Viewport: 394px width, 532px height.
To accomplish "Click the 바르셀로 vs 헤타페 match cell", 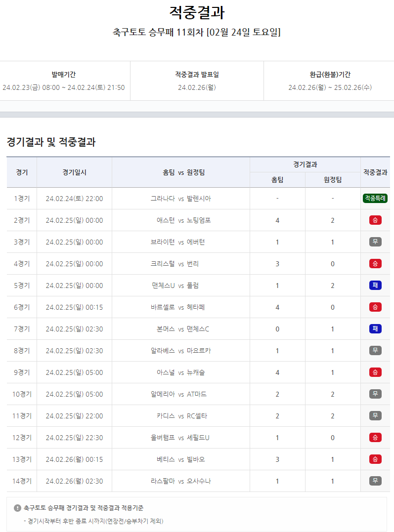I will (181, 307).
